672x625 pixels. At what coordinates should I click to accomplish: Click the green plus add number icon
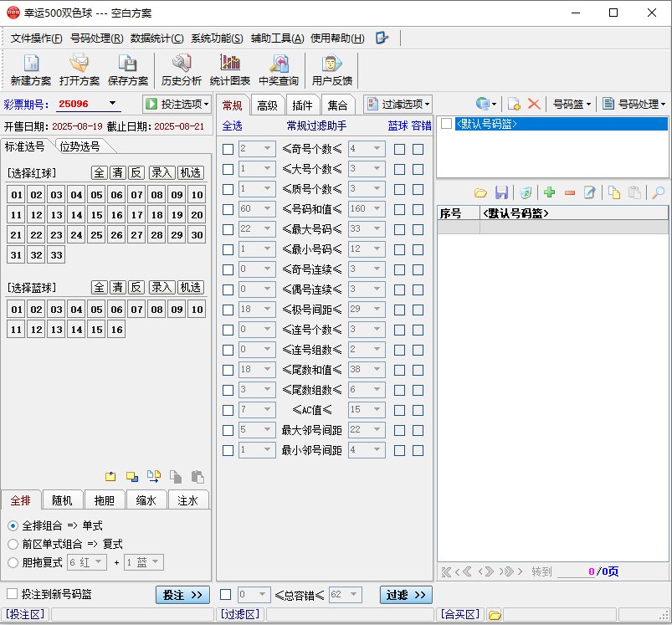550,192
